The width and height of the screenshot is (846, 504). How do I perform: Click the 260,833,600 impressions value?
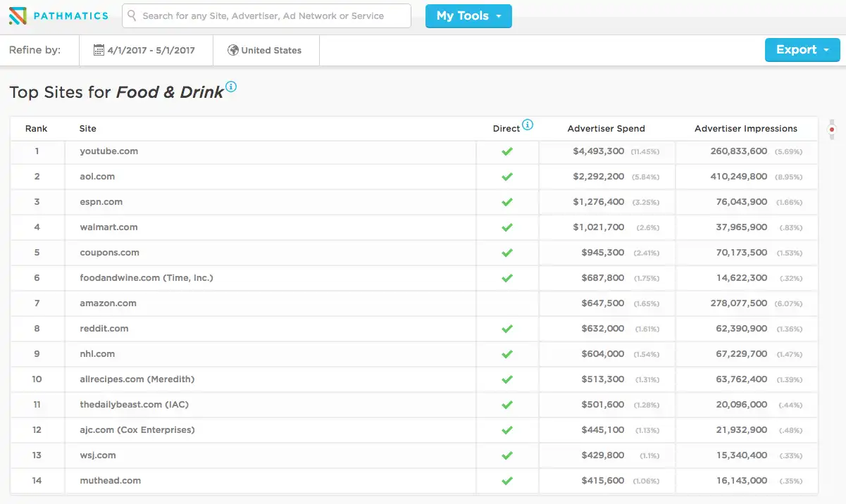pyautogui.click(x=739, y=151)
